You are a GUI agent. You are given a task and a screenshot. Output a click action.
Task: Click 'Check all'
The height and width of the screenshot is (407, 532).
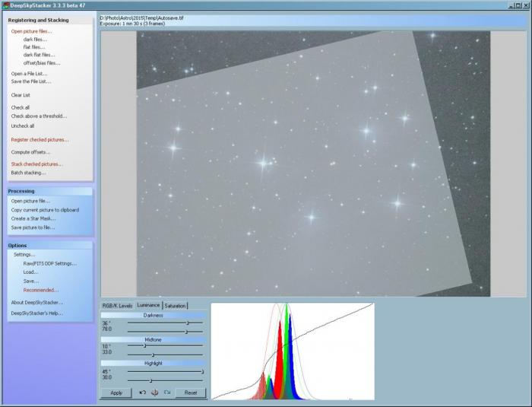(20, 108)
